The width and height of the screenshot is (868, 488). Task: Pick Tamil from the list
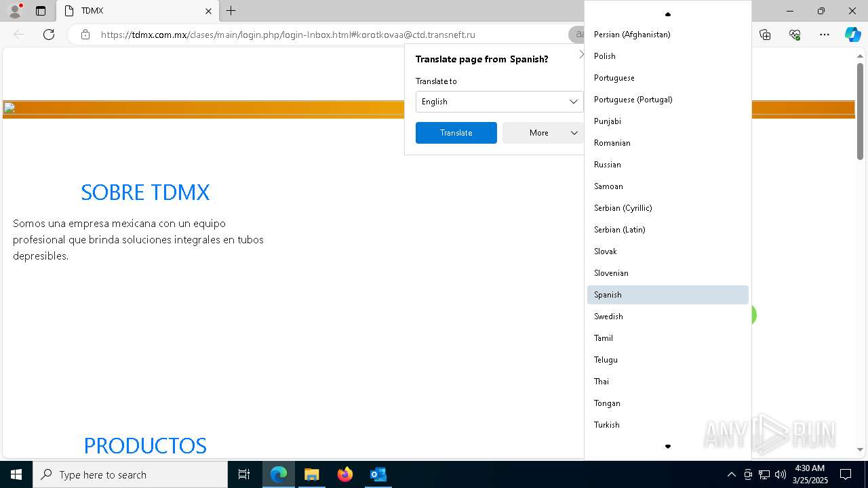point(668,338)
